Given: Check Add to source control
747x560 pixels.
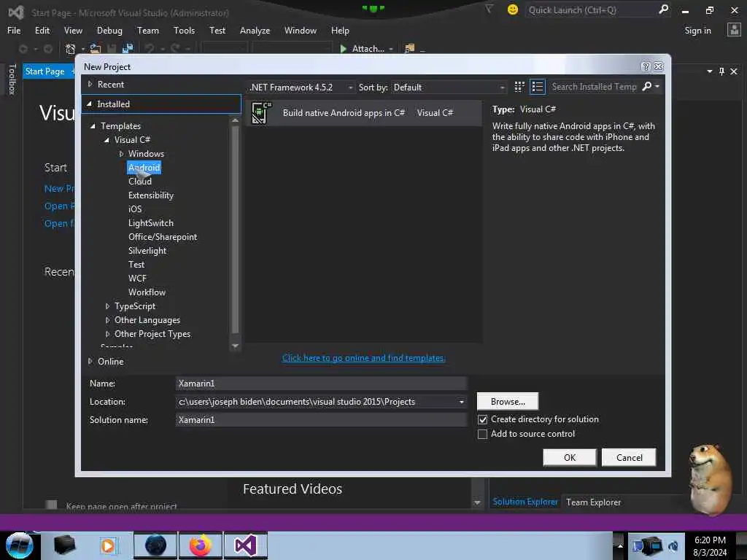Looking at the screenshot, I should (x=483, y=435).
